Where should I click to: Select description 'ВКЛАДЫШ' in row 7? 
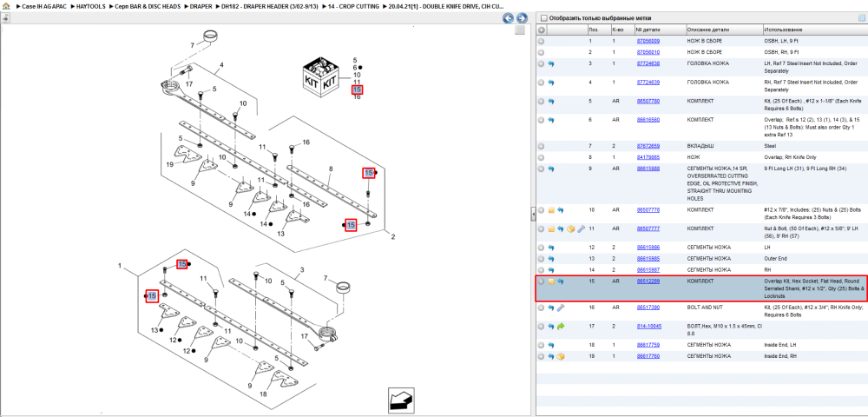pyautogui.click(x=700, y=146)
